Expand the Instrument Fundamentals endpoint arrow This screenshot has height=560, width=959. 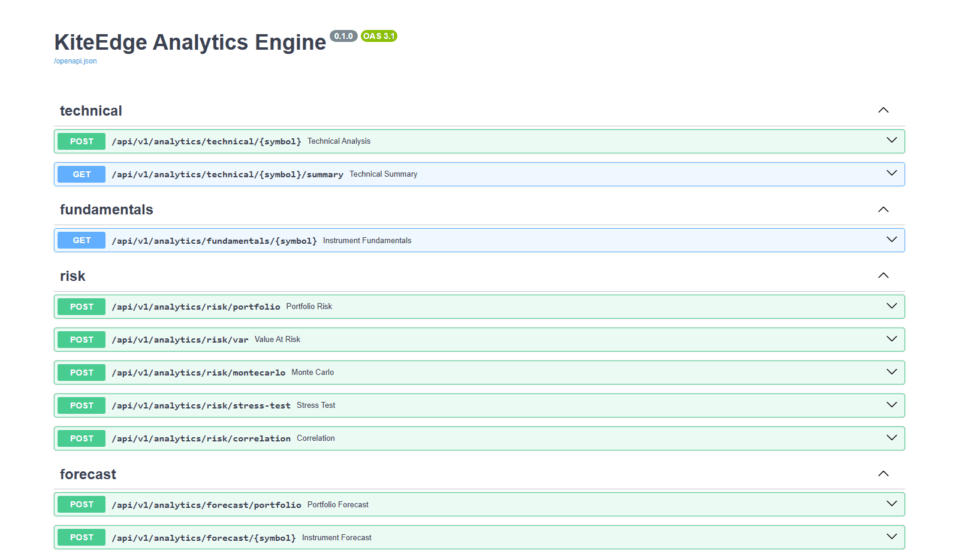tap(892, 240)
